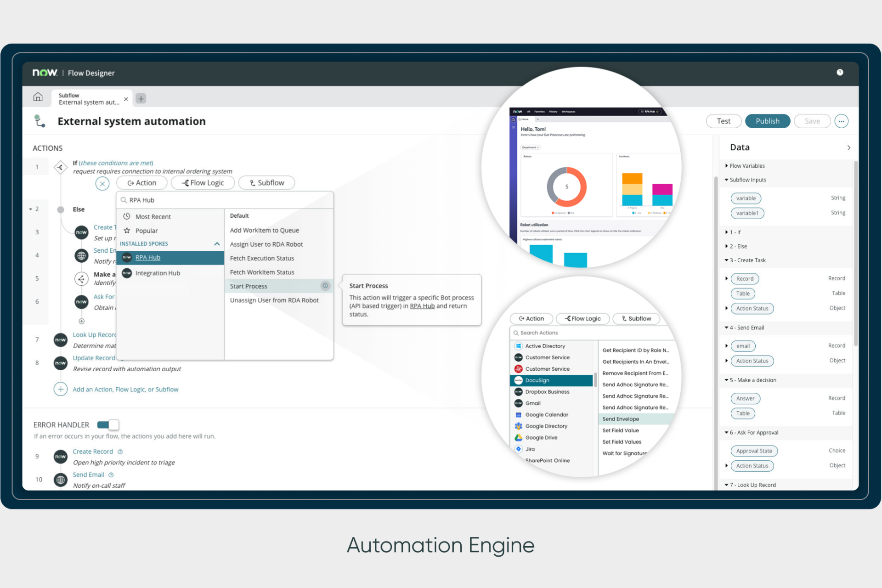Select Most Recent category
Screen dimensions: 882x588
(170, 216)
